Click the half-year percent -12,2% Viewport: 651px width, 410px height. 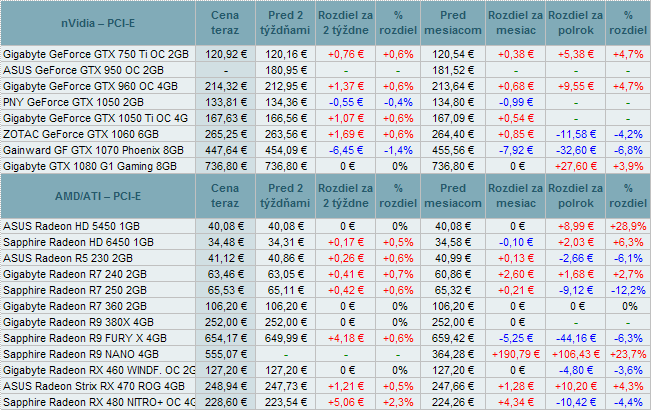628,290
